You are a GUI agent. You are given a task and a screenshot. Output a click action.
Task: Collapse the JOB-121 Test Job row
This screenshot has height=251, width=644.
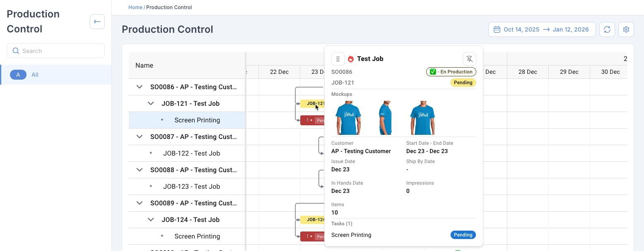point(151,103)
